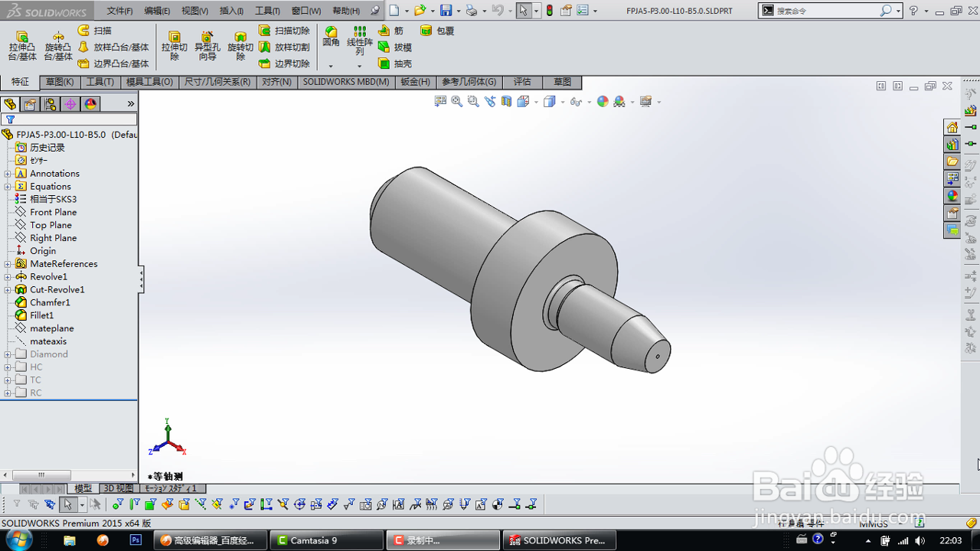Open Camtasia 9 from the taskbar
The height and width of the screenshot is (551, 980).
pyautogui.click(x=326, y=540)
